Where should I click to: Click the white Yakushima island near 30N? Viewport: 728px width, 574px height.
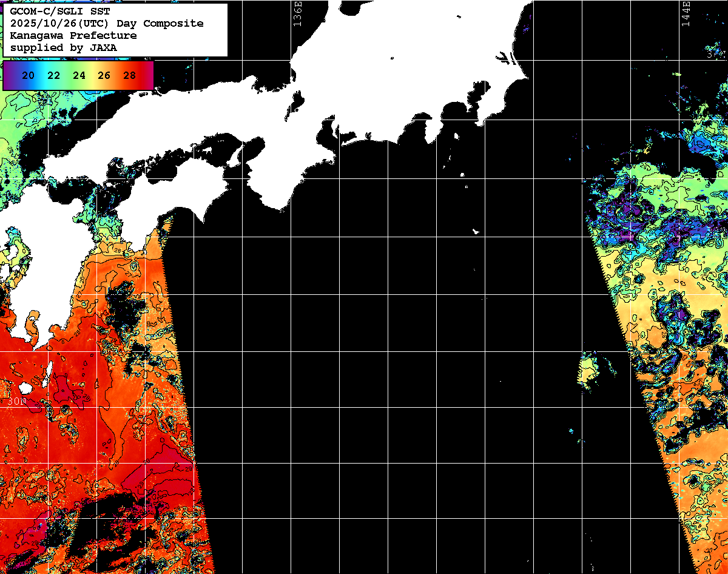25,387
